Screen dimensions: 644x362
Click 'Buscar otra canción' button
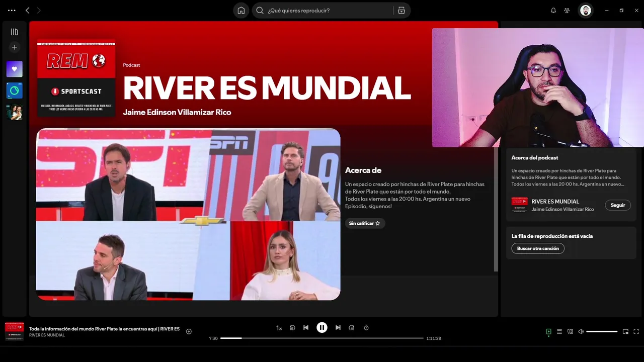pyautogui.click(x=538, y=248)
